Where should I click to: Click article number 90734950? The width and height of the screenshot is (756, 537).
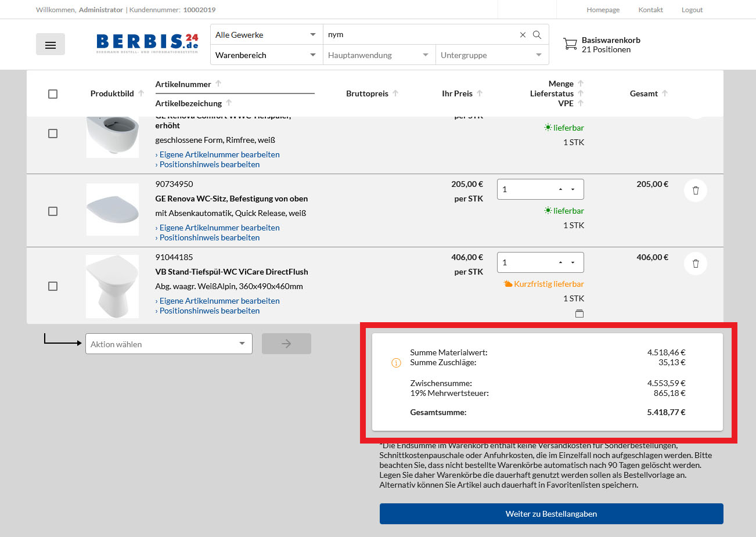174,184
